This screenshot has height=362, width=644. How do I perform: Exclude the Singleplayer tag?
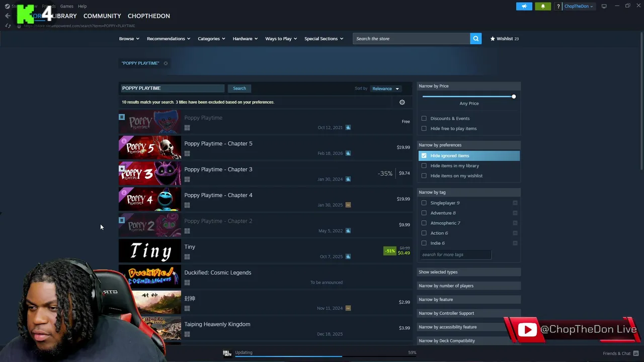click(x=515, y=203)
